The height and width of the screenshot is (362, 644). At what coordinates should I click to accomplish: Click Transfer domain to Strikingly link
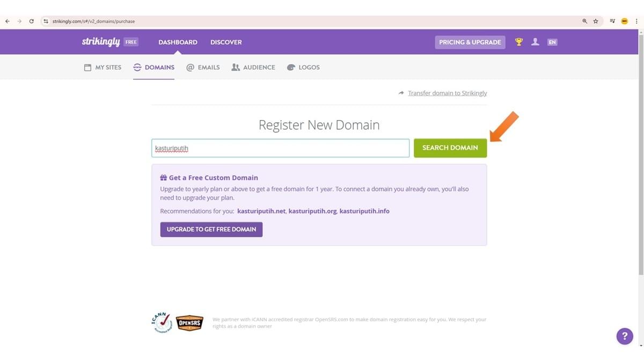(x=448, y=93)
